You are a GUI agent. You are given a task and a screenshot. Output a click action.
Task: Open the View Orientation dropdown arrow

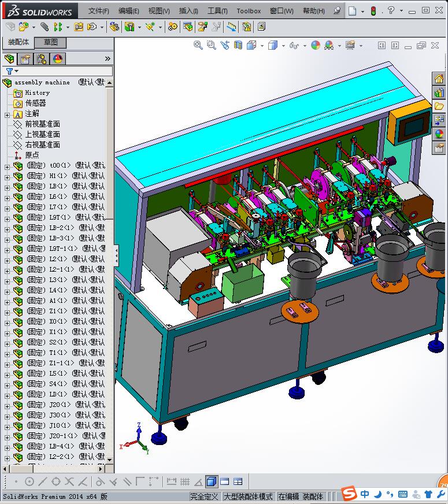[x=262, y=46]
